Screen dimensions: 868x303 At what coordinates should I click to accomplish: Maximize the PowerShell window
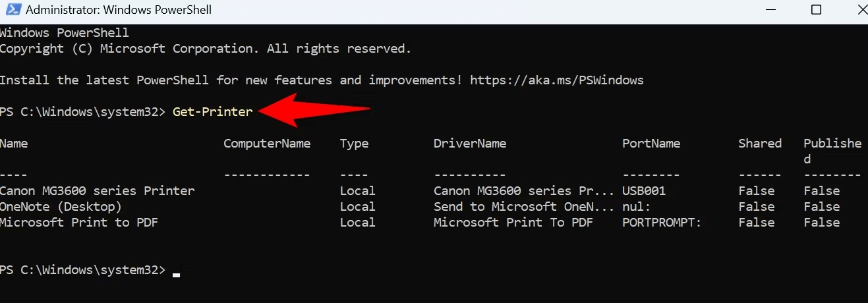pos(816,10)
